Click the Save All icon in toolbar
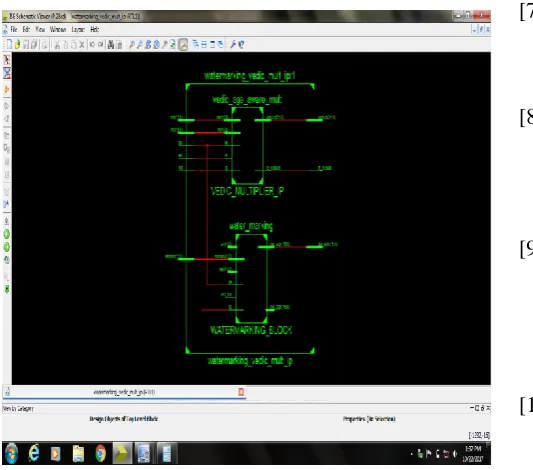Viewport: 533px width, 470px height. pyautogui.click(x=34, y=44)
